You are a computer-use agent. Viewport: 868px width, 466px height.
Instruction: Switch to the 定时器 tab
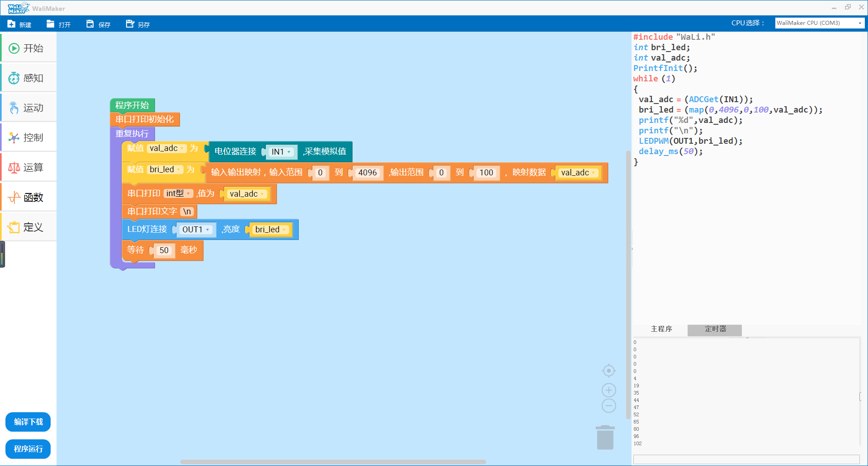[x=715, y=329]
